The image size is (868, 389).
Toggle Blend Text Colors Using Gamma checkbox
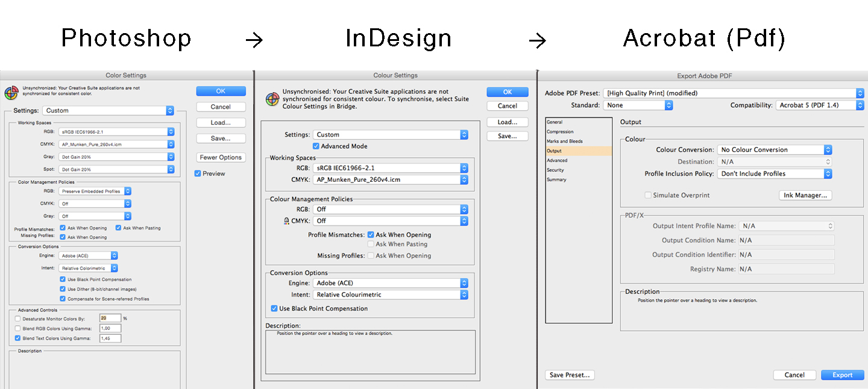[17, 338]
